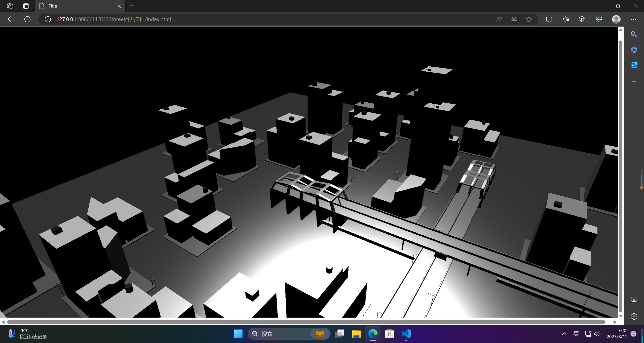Click the horizontal page scrollbar
644x343 pixels.
[306, 322]
